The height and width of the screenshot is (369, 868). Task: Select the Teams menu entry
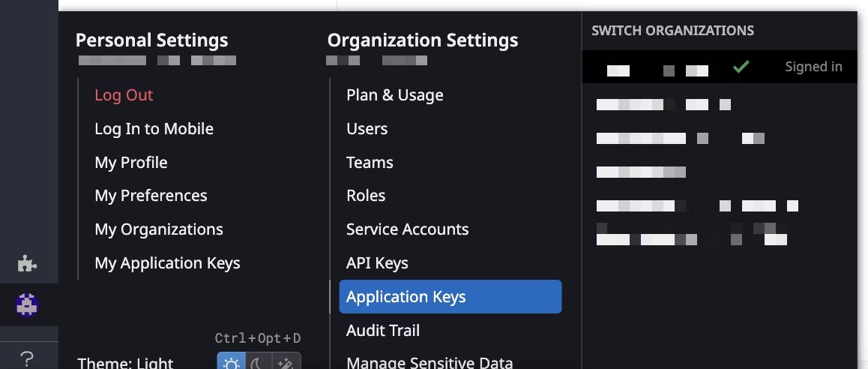pos(370,163)
